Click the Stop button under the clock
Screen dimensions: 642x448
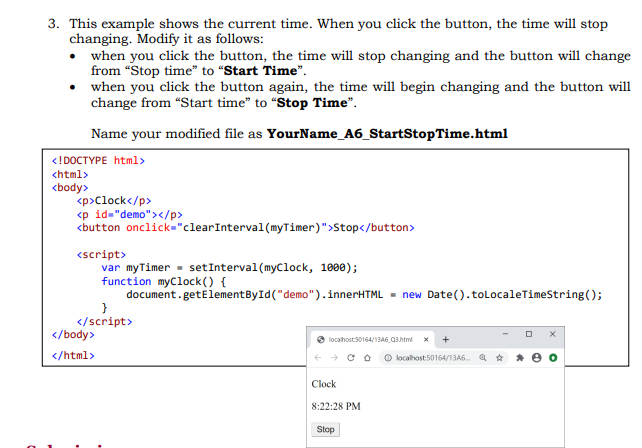tap(325, 429)
